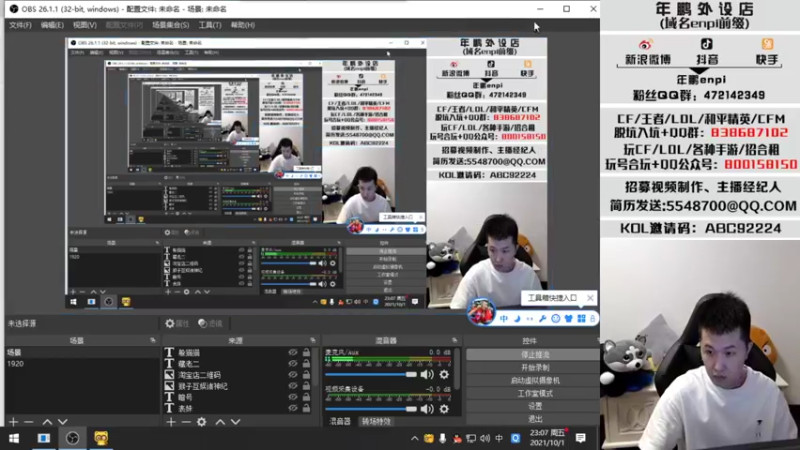Open the notification center icon
This screenshot has height=450, width=800.
(581, 438)
